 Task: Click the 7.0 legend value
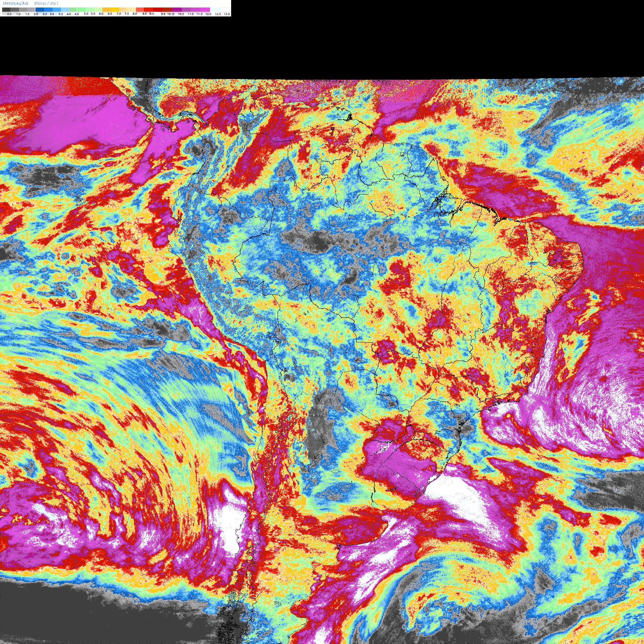[x=119, y=14]
